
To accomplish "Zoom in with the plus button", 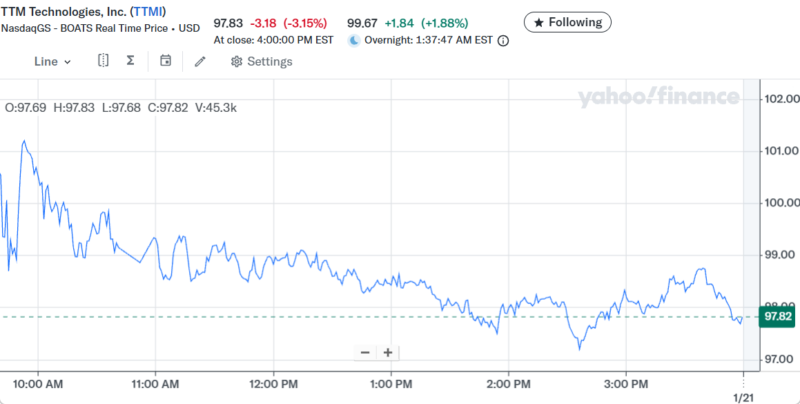I will [387, 352].
